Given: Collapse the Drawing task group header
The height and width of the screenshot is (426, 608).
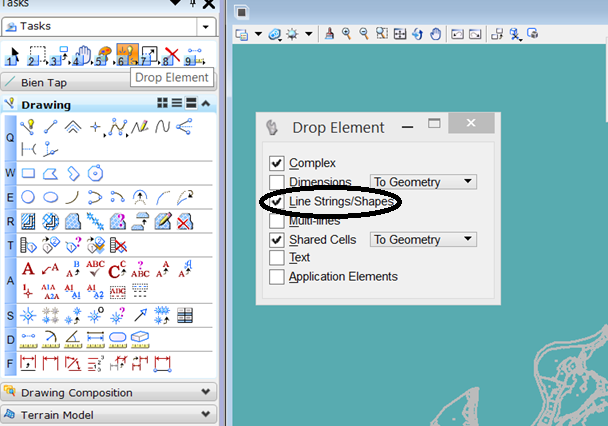Looking at the screenshot, I should click(205, 103).
